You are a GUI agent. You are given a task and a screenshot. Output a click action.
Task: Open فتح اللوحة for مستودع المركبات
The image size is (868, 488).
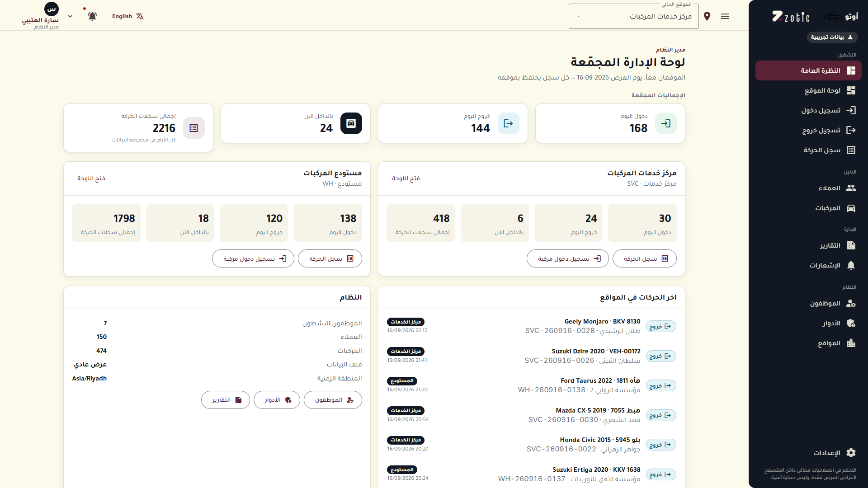tap(91, 178)
